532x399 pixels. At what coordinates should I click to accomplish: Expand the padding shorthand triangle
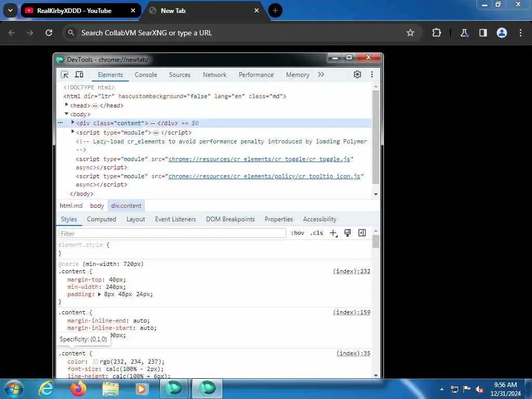click(99, 295)
